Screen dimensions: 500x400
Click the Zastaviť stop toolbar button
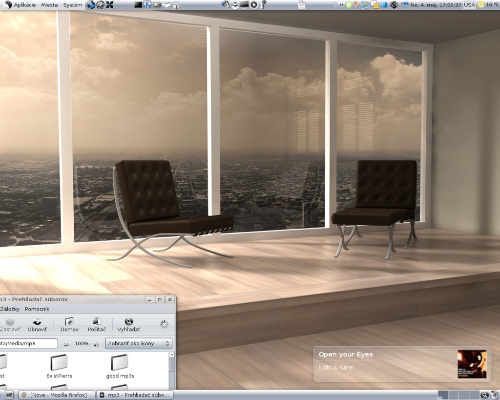(x=10, y=325)
